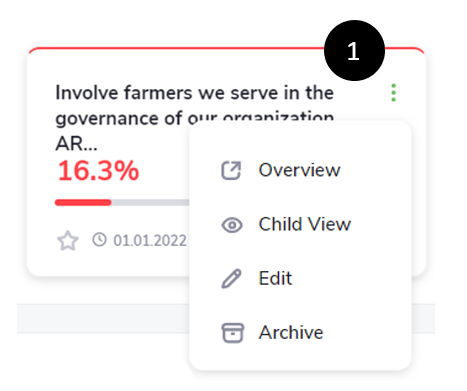Image resolution: width=467 pixels, height=391 pixels.
Task: Click the Edit pencil icon
Action: (231, 279)
